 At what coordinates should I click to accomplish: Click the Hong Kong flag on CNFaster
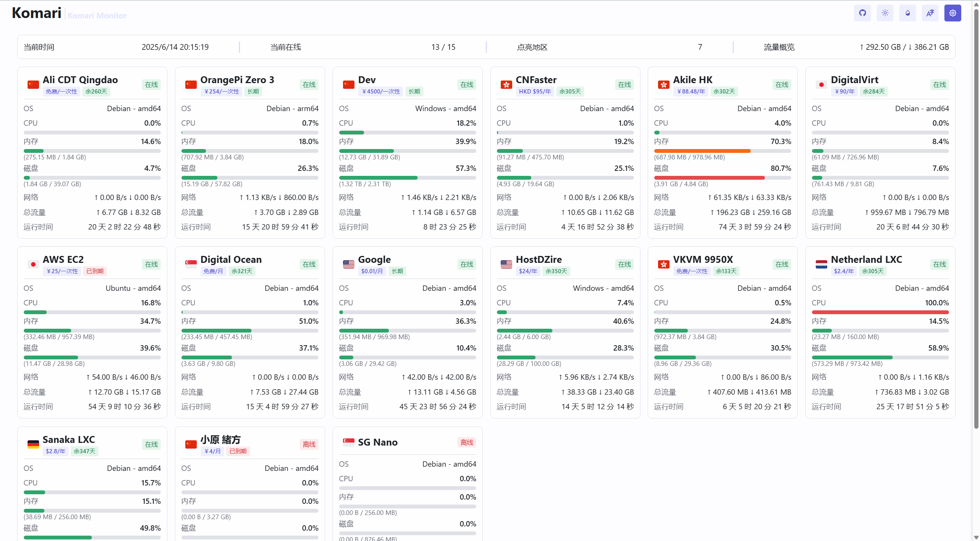(506, 85)
